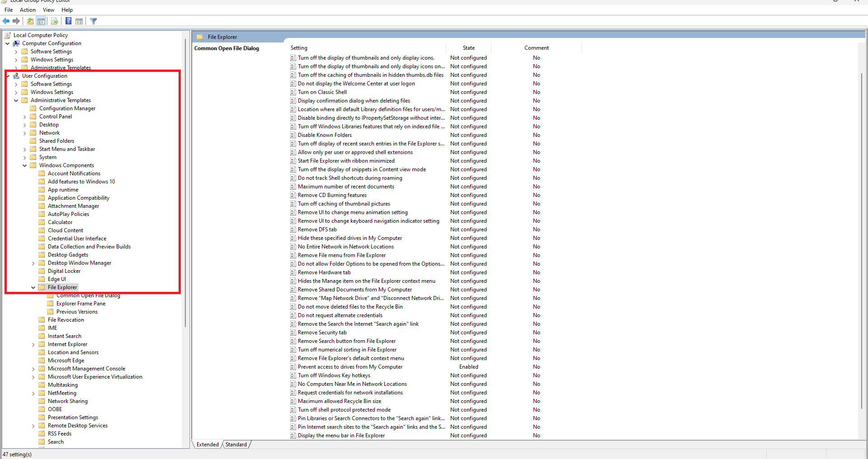Expand the NetMeeting folder
868x459 pixels.
(x=33, y=393)
